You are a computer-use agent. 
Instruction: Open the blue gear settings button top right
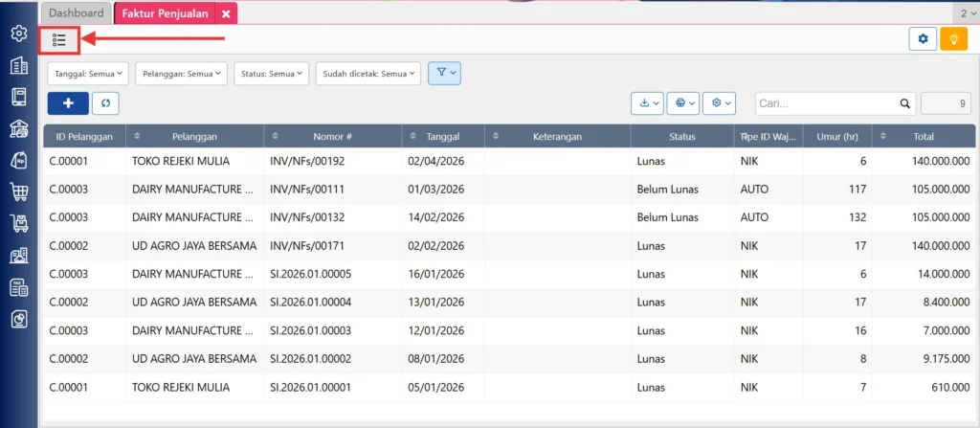click(x=923, y=39)
